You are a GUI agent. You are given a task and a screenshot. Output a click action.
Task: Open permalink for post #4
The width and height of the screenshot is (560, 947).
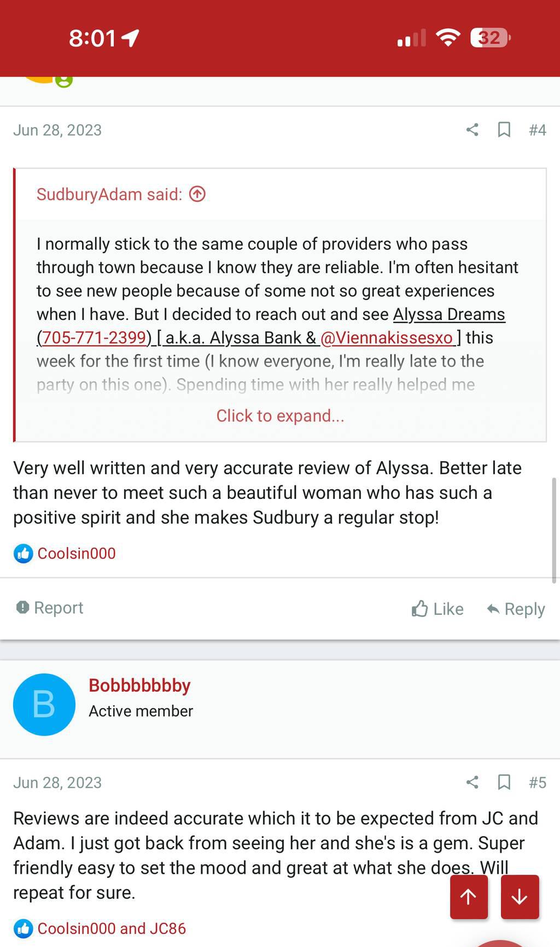(537, 130)
